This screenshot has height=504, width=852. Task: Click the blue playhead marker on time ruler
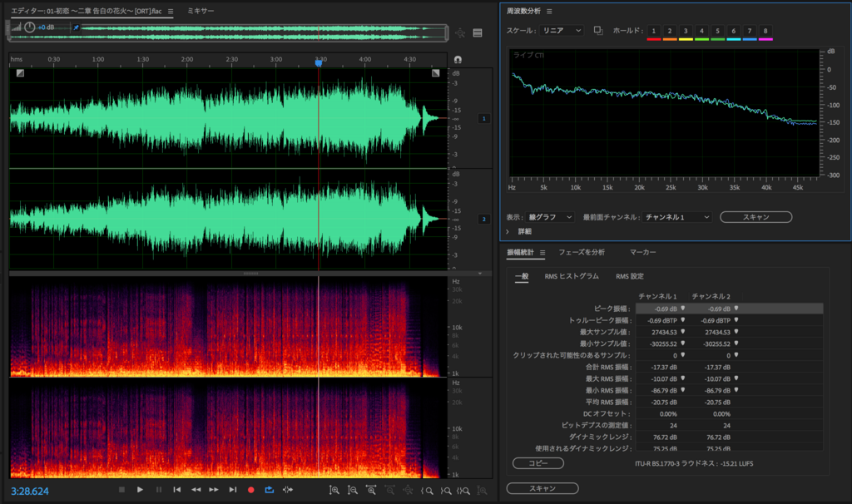(319, 63)
